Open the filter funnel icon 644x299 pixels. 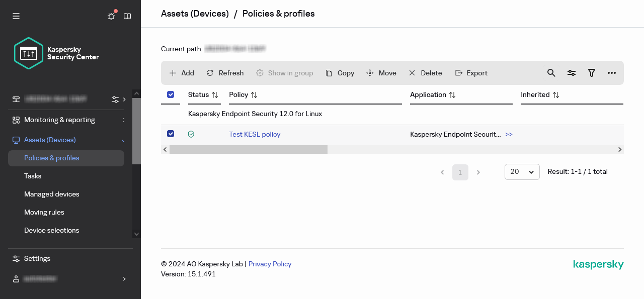tap(592, 73)
